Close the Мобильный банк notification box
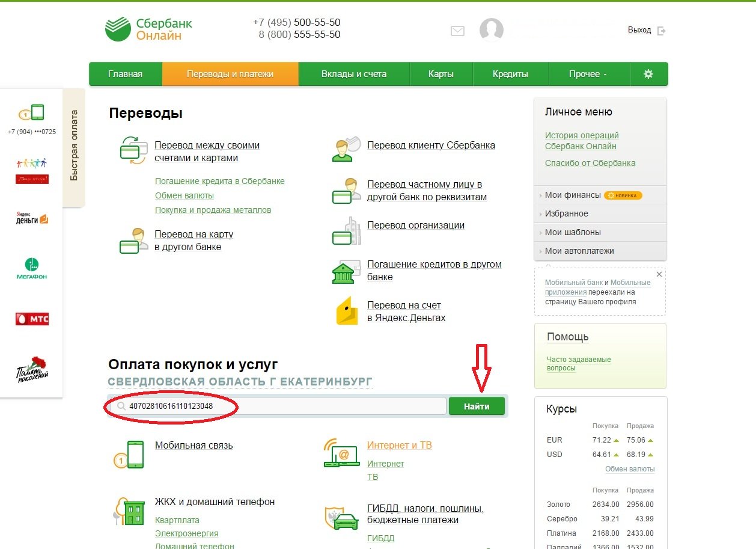Viewport: 756px width, 549px height. pyautogui.click(x=659, y=274)
